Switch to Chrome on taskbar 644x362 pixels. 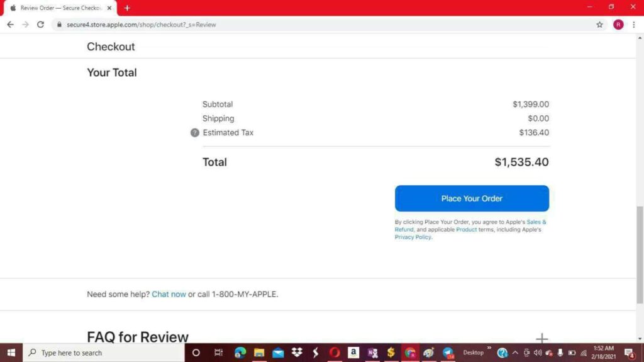click(x=410, y=353)
